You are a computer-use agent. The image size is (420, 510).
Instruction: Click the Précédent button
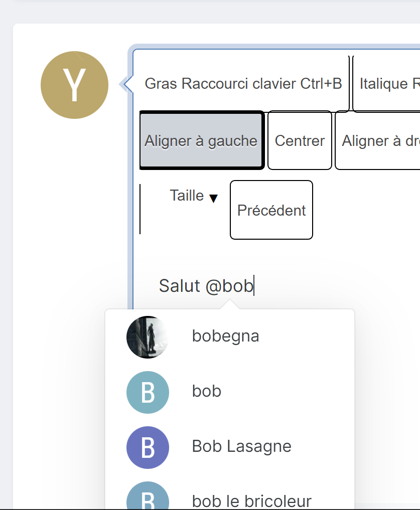click(271, 210)
